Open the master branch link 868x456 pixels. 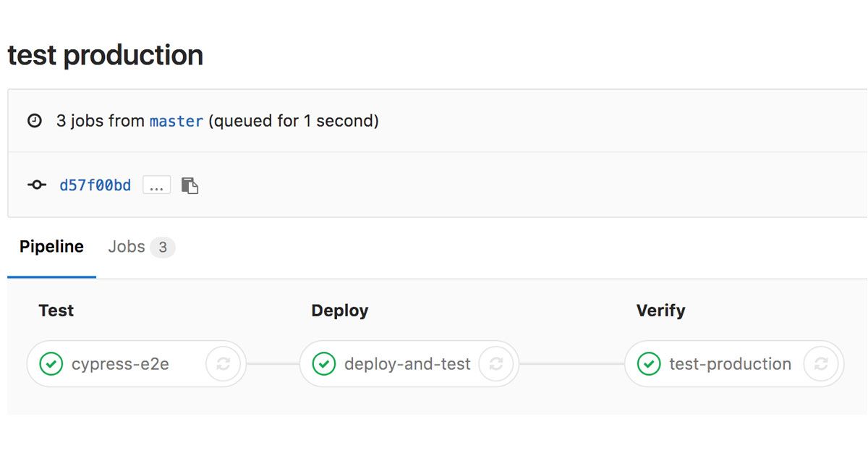pyautogui.click(x=176, y=121)
